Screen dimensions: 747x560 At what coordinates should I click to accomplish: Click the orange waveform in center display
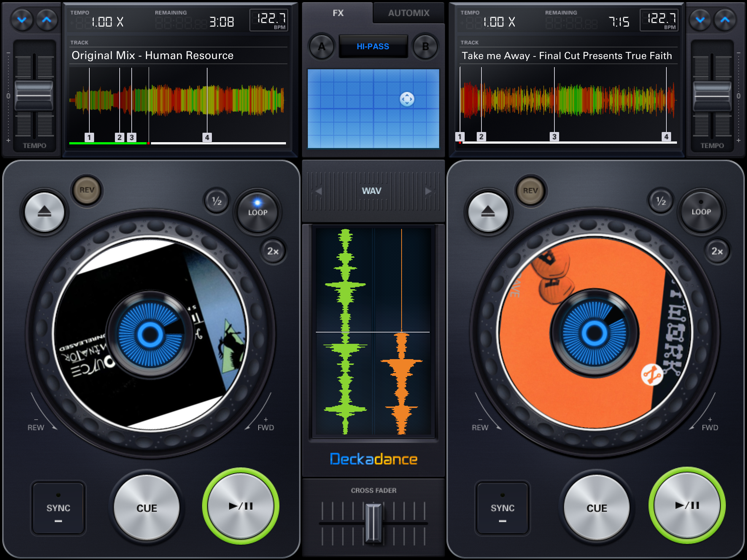point(402,383)
